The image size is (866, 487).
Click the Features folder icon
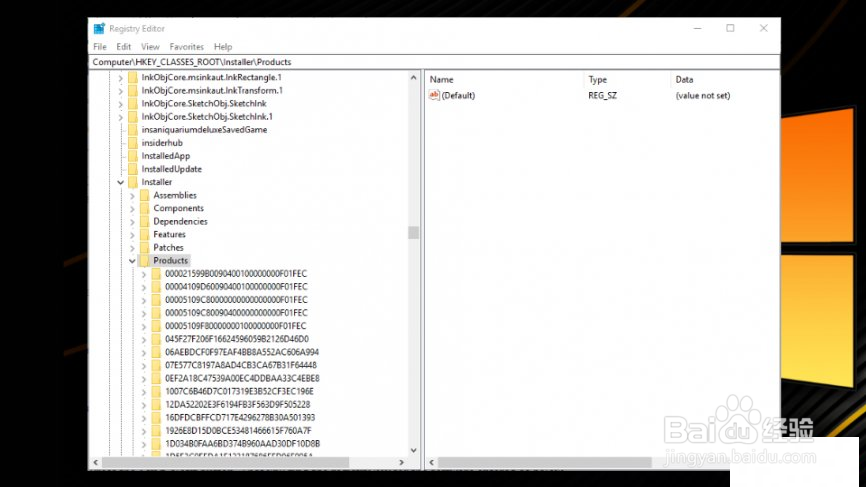(144, 234)
